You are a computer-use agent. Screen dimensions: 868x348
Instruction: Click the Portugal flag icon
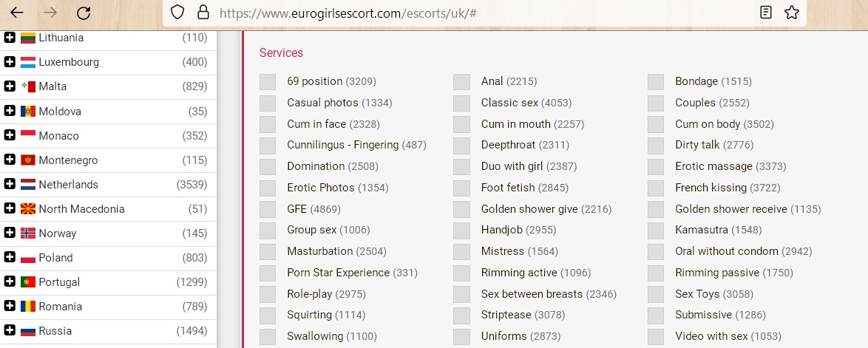point(28,282)
